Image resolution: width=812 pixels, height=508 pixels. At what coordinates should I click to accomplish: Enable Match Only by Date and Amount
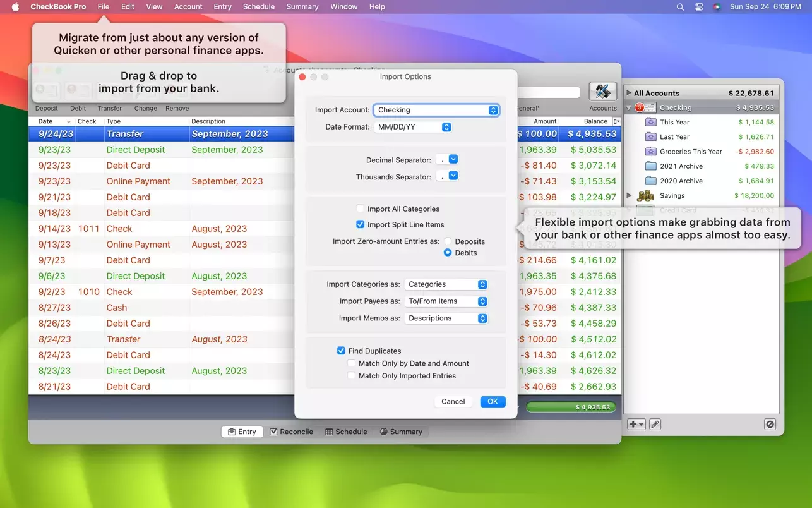pos(352,363)
